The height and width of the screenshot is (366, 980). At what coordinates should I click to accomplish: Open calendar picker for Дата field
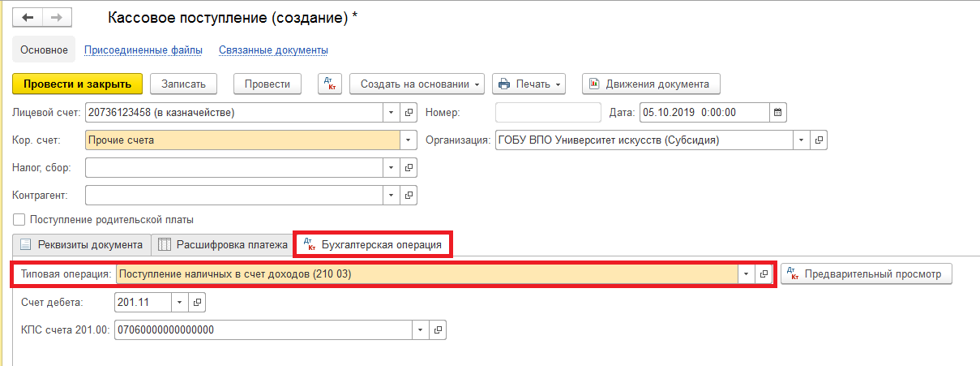778,112
